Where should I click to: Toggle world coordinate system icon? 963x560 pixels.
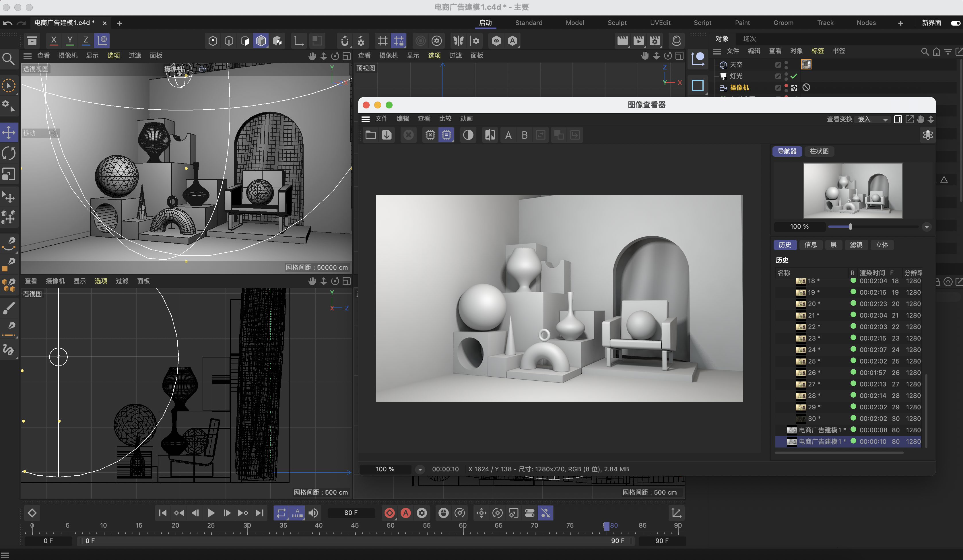click(x=102, y=40)
